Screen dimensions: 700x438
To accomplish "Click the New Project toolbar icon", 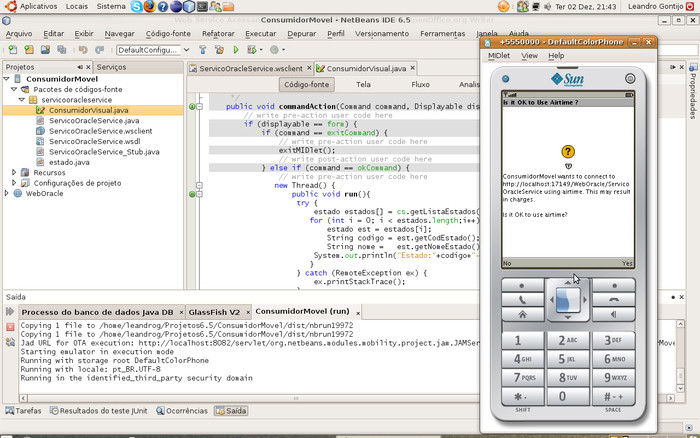I will [29, 50].
